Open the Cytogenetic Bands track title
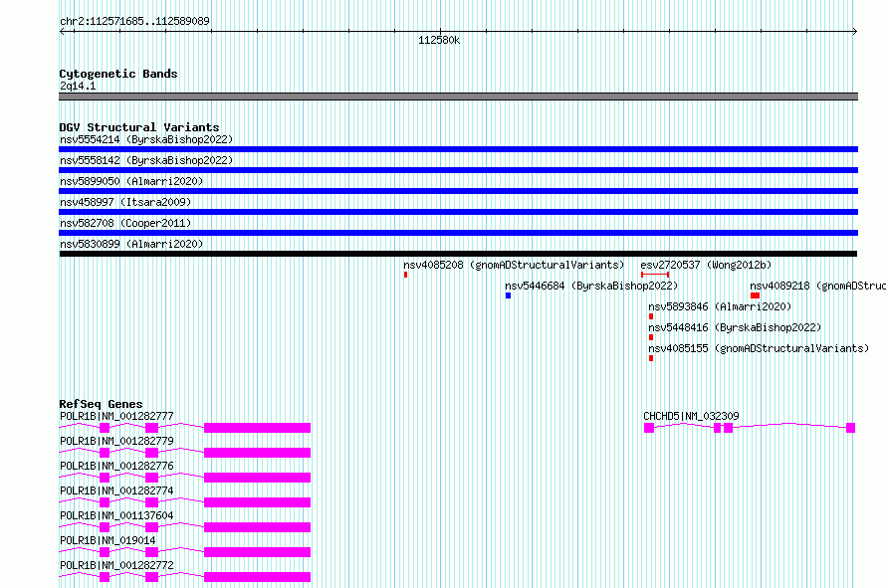The height and width of the screenshot is (588, 886). (x=118, y=74)
